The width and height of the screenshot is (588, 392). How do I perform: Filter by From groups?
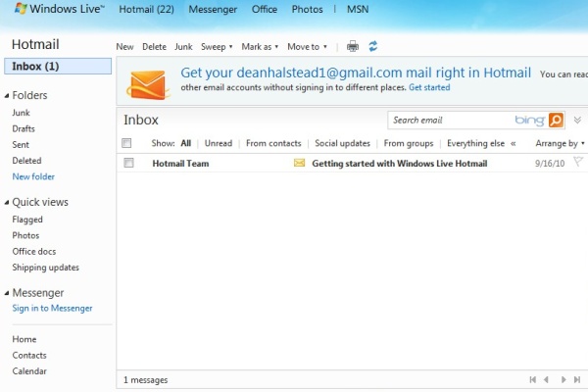(409, 143)
